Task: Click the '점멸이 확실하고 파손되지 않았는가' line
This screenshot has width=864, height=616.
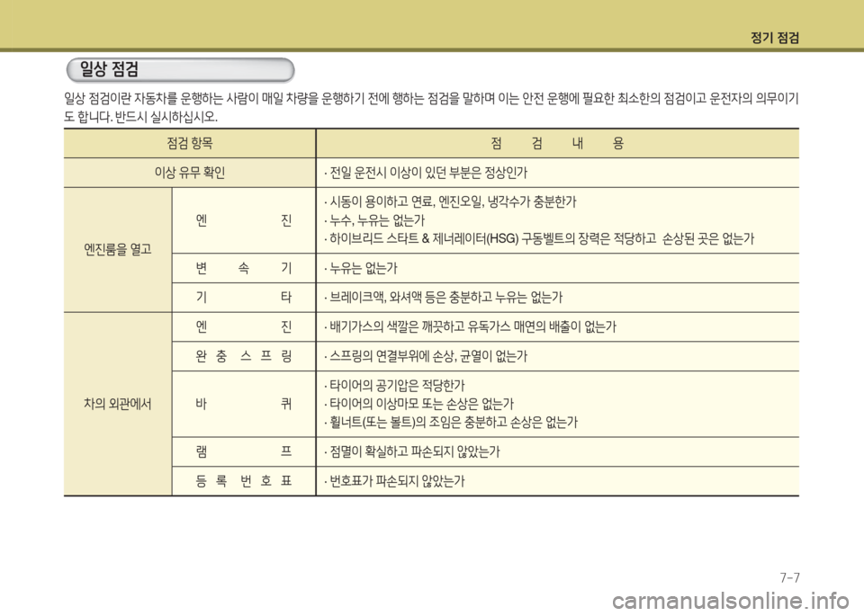Action: [x=411, y=452]
